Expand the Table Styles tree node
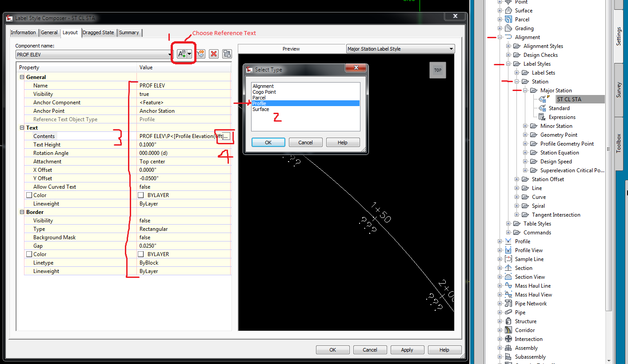Image resolution: width=628 pixels, height=364 pixels. (508, 223)
